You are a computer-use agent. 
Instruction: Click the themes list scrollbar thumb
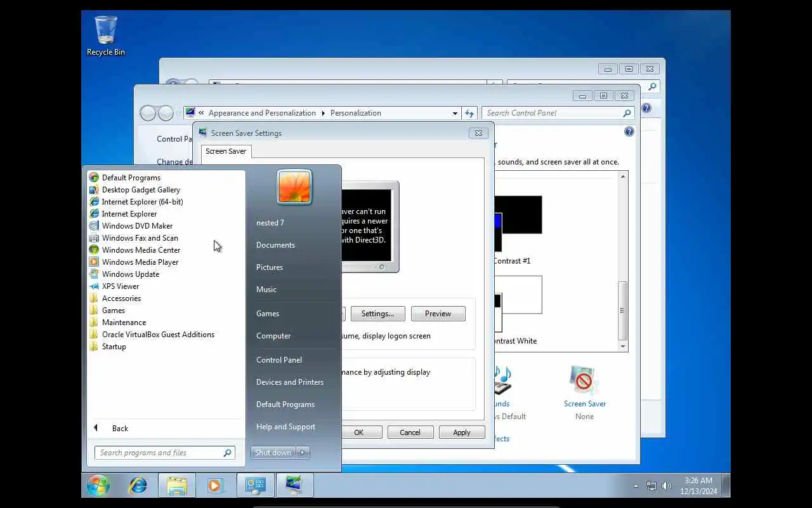[623, 311]
